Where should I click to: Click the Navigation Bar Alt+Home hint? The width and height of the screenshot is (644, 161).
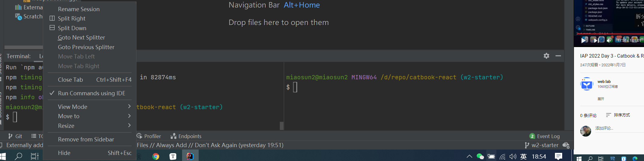pos(274,5)
